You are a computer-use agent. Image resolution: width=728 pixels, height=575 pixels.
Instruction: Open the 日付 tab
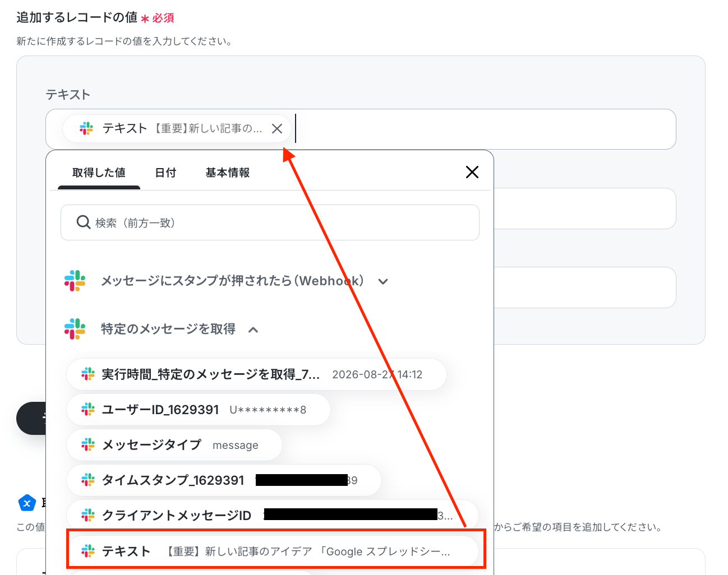[165, 173]
